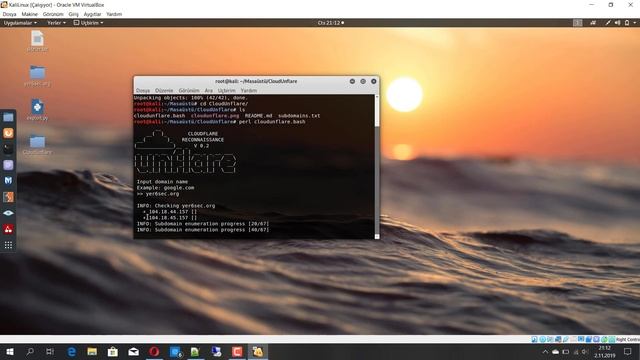Launch the orange Firefox ESR dock icon

(x=8, y=133)
